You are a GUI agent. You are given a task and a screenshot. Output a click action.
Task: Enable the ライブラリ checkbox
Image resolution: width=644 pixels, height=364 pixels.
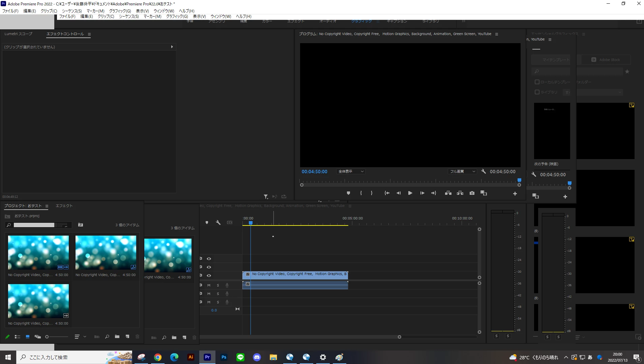pos(537,92)
